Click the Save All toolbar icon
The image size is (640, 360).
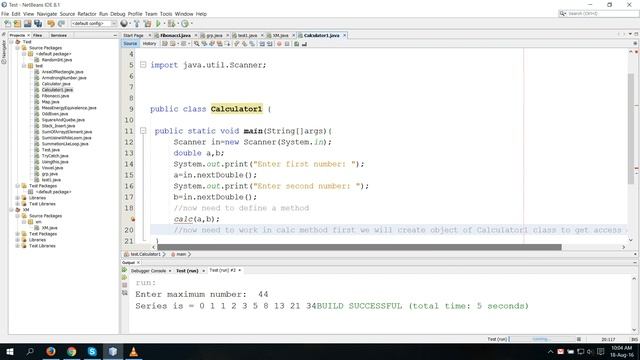click(x=38, y=24)
